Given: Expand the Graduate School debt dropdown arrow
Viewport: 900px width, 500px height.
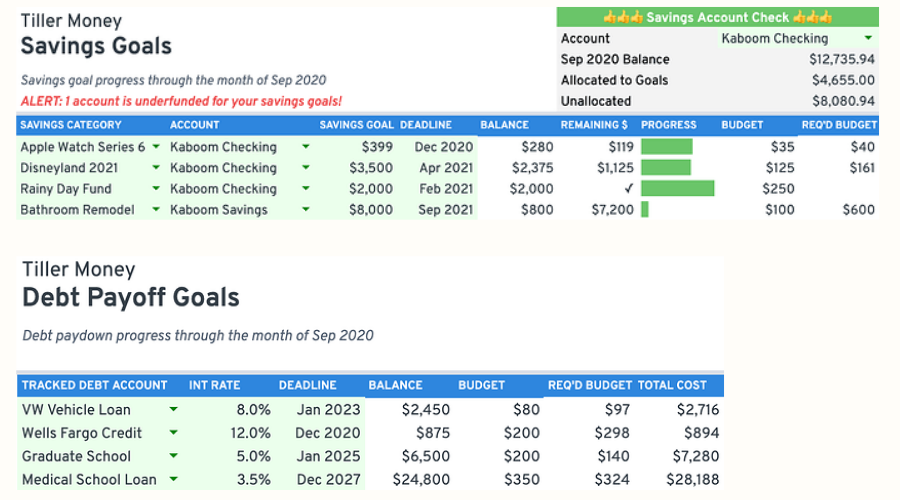Looking at the screenshot, I should pyautogui.click(x=174, y=456).
